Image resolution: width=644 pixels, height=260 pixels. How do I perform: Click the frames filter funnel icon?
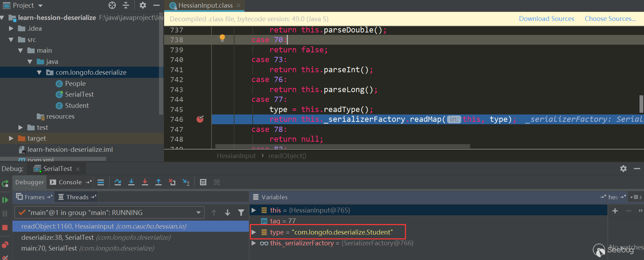241,213
